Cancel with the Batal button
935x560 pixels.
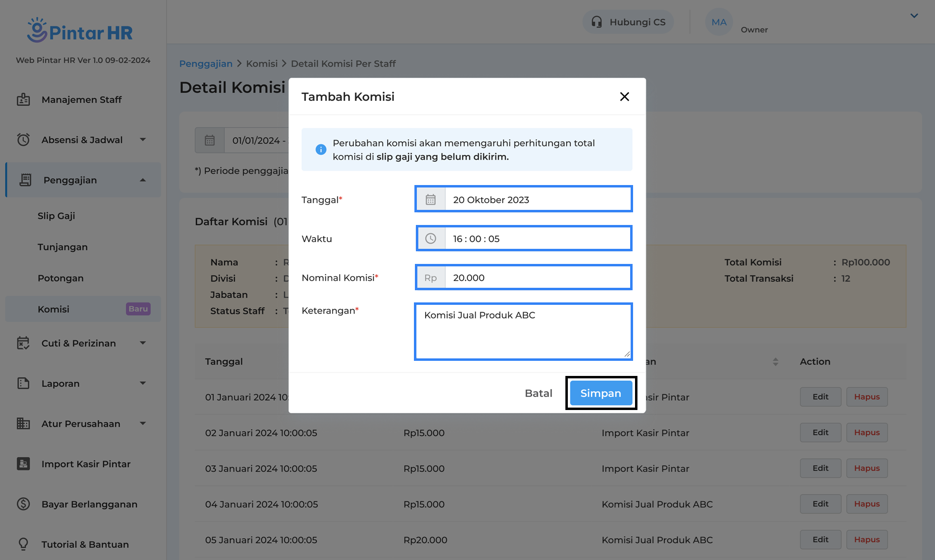click(x=538, y=393)
